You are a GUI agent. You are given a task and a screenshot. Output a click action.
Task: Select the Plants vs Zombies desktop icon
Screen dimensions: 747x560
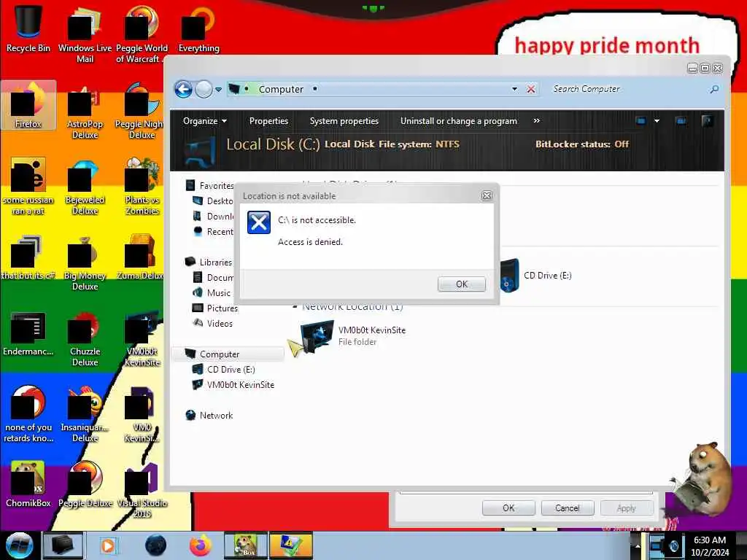[x=142, y=186]
